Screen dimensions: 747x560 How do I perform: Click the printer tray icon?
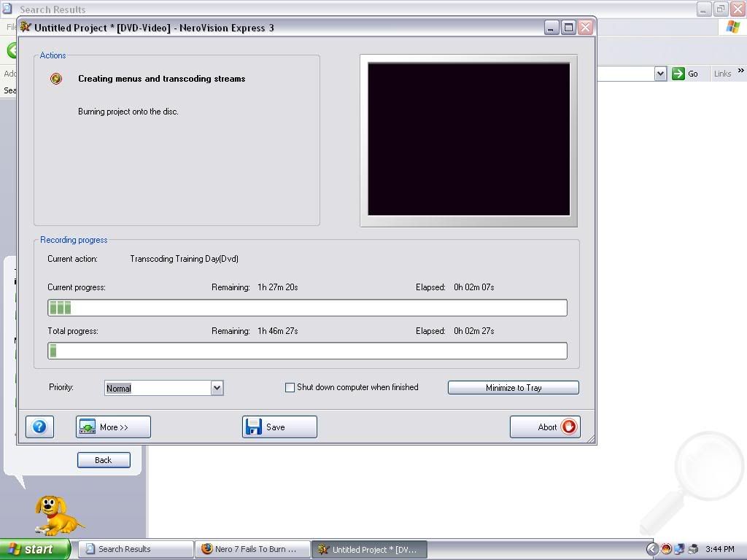coord(693,549)
